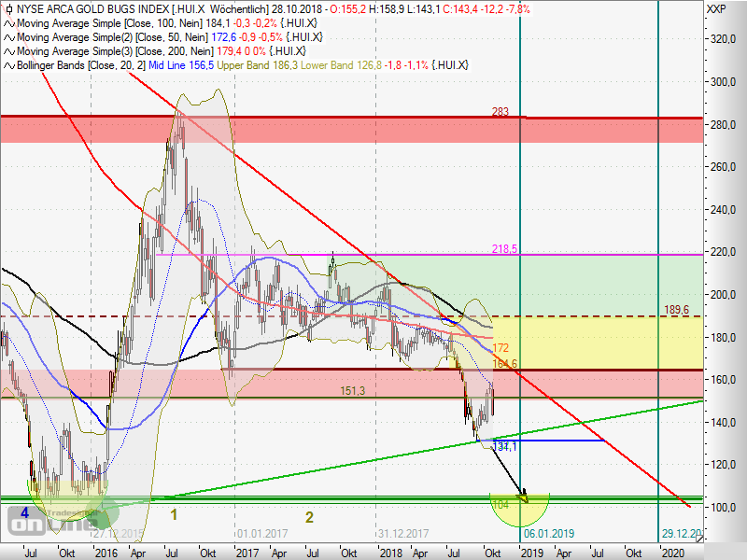Click the Moving Average Simple 100 line icon
Viewport: 747px width, 560px height.
pyautogui.click(x=8, y=22)
